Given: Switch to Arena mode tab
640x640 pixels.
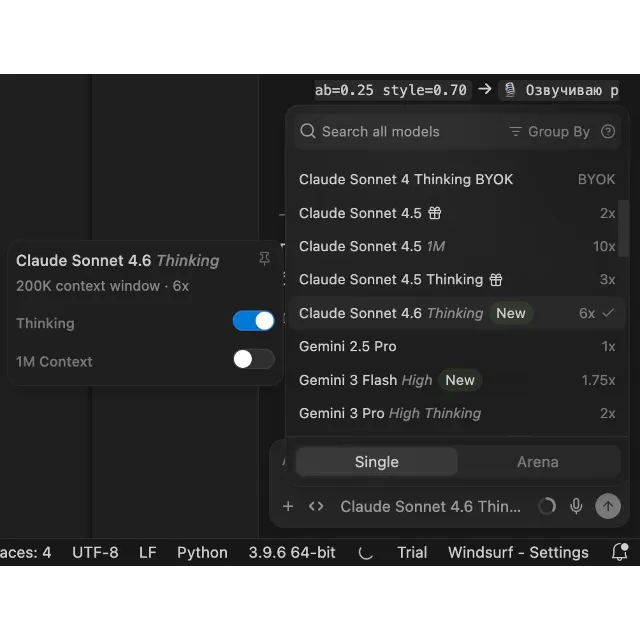Looking at the screenshot, I should 538,462.
